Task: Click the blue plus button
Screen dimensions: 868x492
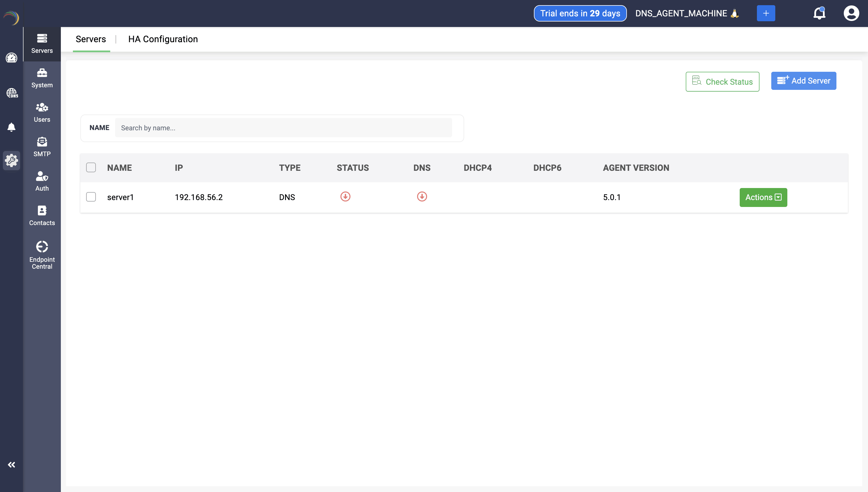Action: pyautogui.click(x=766, y=13)
